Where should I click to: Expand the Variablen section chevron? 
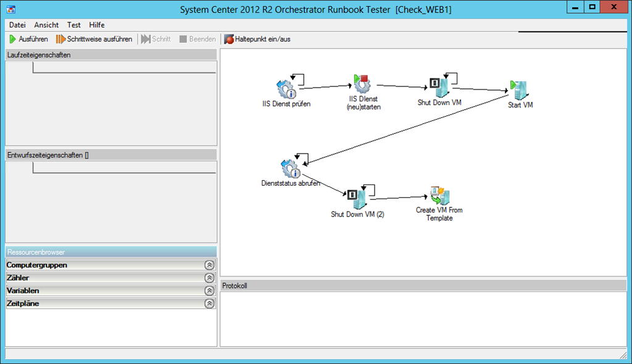209,291
